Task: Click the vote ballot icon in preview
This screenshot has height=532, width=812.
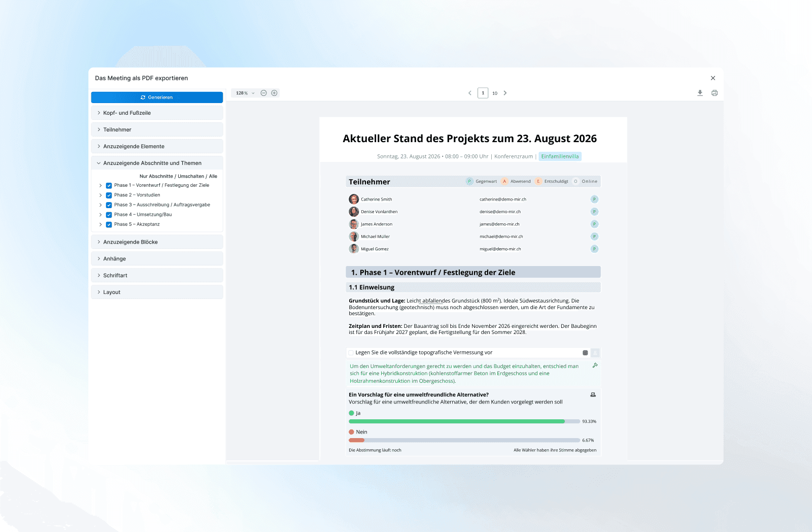Action: (x=593, y=394)
